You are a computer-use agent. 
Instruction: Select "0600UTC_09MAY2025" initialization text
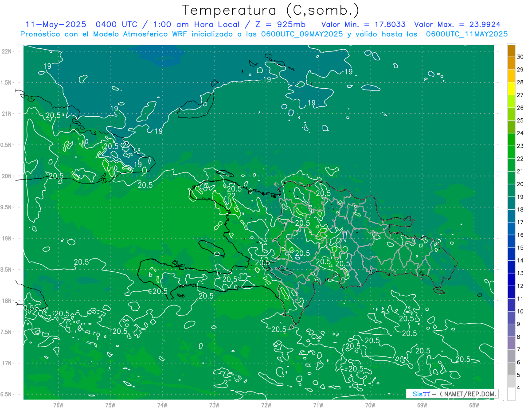(300, 34)
